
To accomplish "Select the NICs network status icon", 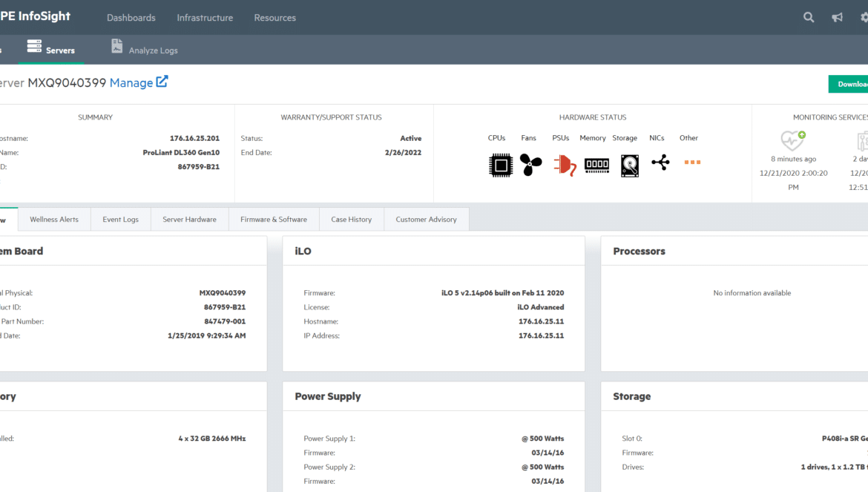I will (660, 163).
